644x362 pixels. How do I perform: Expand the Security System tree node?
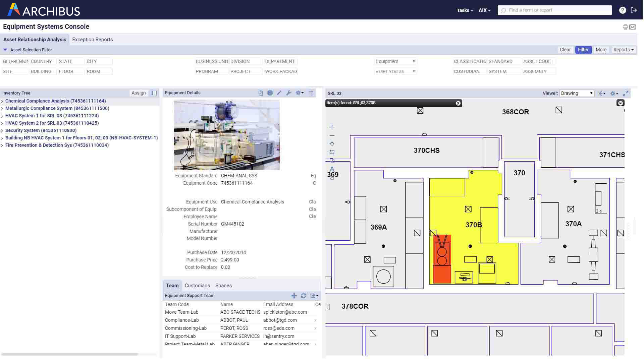[x=2, y=131]
